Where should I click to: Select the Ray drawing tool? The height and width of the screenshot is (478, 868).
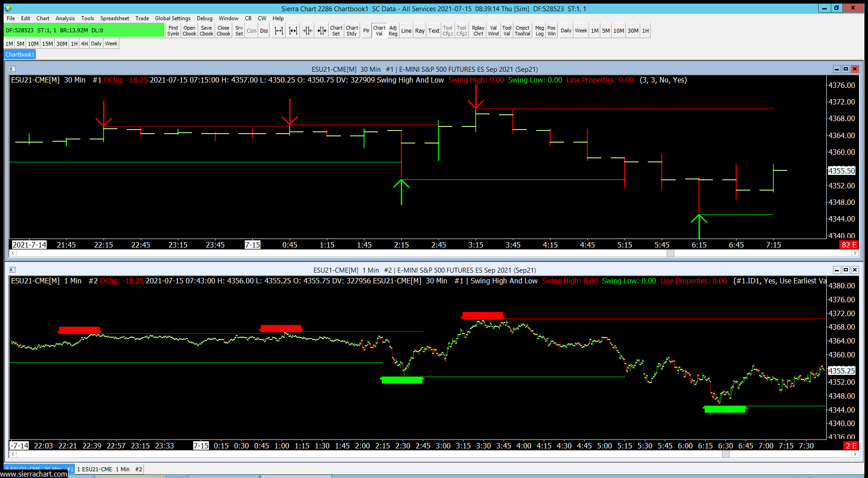coord(420,30)
